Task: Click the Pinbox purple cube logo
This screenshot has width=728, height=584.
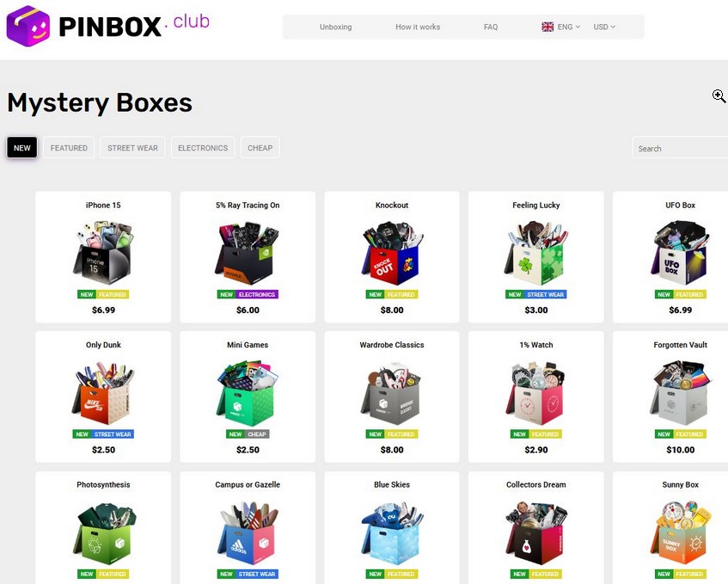Action: coord(28,26)
